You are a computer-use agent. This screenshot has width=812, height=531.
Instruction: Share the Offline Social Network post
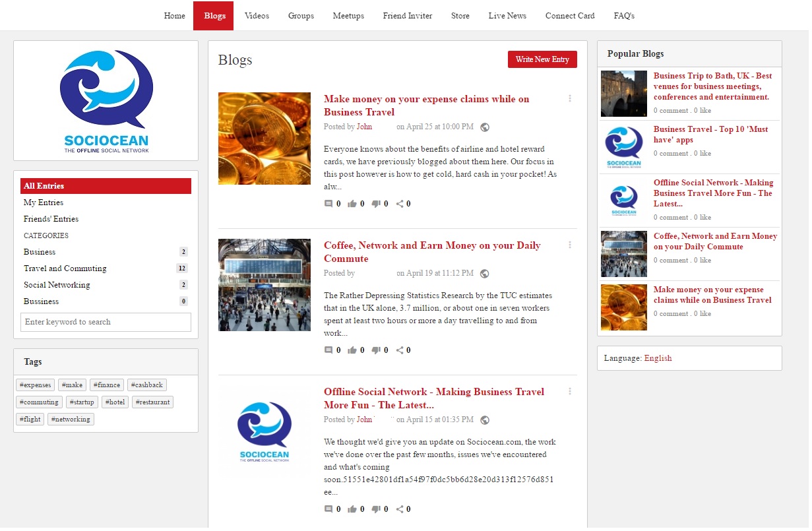tap(400, 509)
